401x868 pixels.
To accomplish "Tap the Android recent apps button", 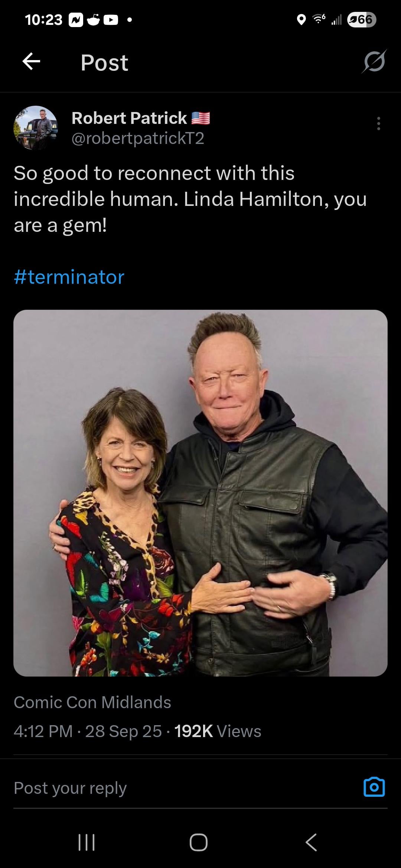I will [87, 842].
